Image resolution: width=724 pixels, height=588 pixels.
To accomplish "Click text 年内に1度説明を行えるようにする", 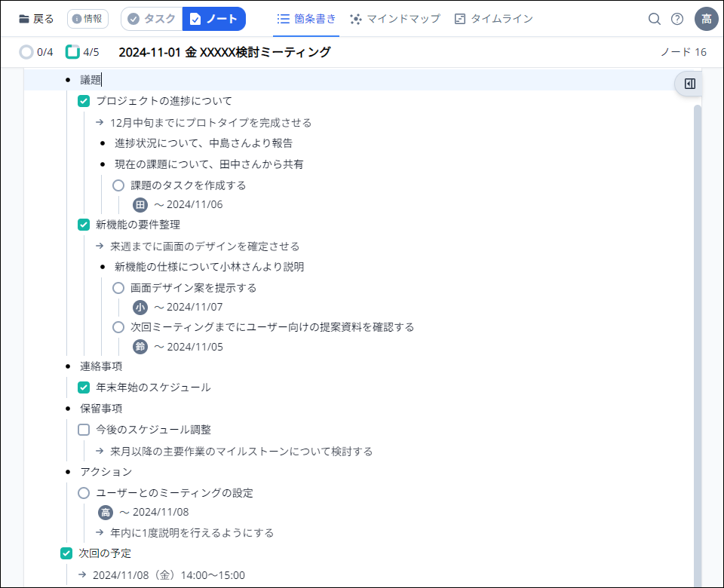I will [192, 533].
